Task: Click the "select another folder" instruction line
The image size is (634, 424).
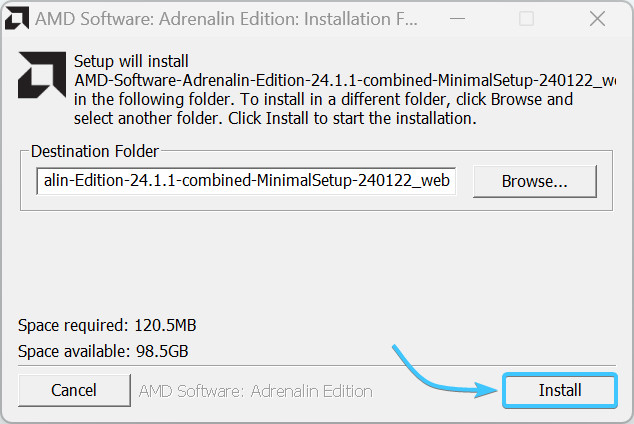Action: click(x=275, y=118)
